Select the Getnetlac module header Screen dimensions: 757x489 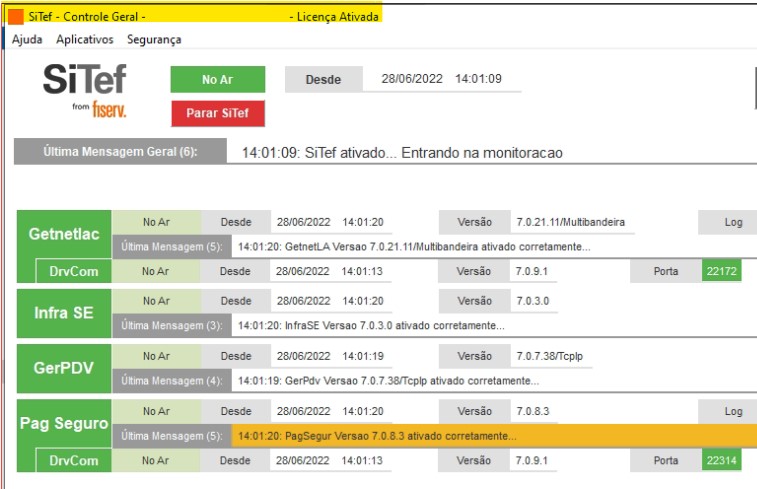point(64,234)
